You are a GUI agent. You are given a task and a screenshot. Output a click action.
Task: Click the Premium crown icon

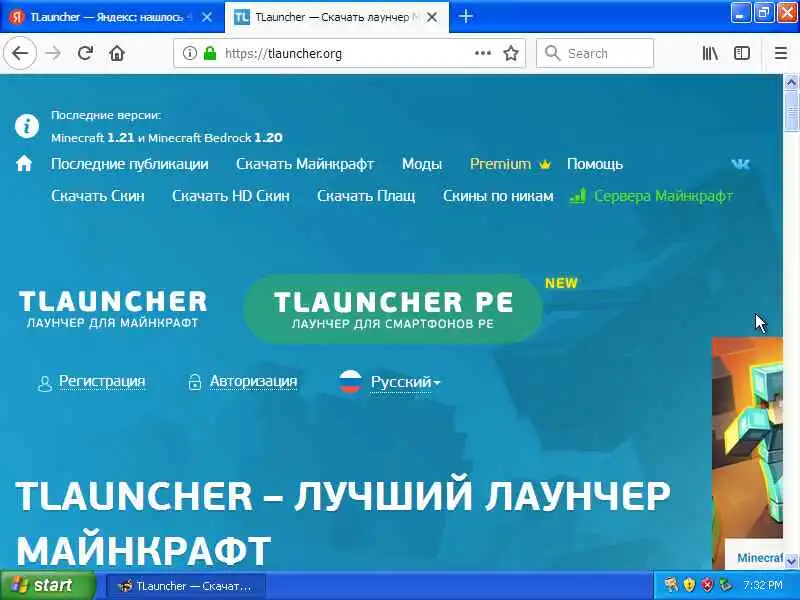pos(545,164)
